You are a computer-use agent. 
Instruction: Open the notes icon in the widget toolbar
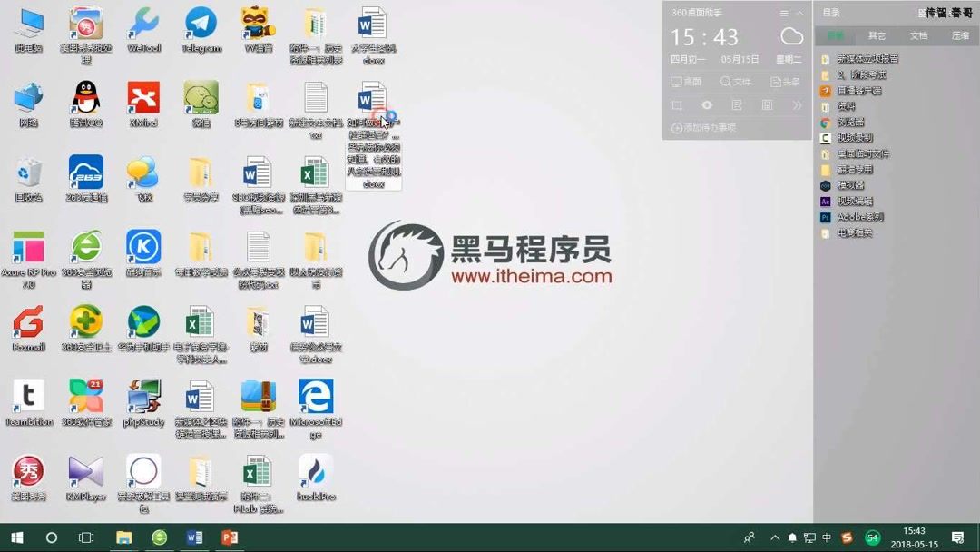point(738,104)
